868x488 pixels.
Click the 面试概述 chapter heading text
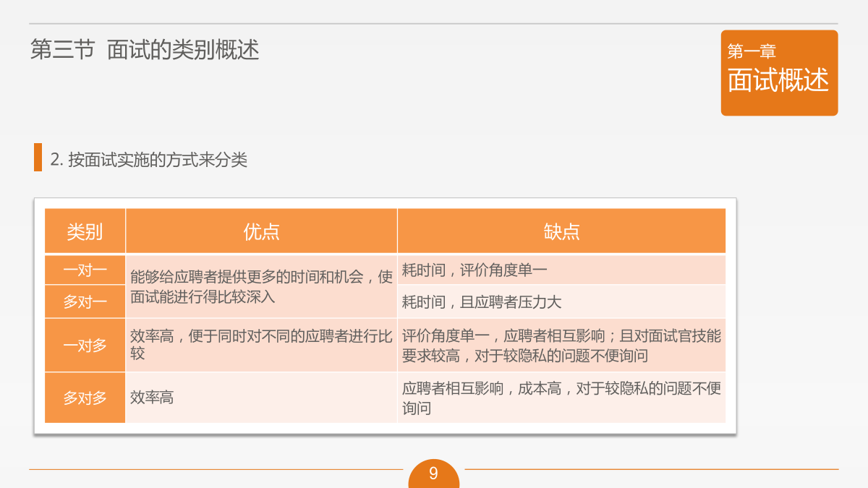pyautogui.click(x=778, y=80)
